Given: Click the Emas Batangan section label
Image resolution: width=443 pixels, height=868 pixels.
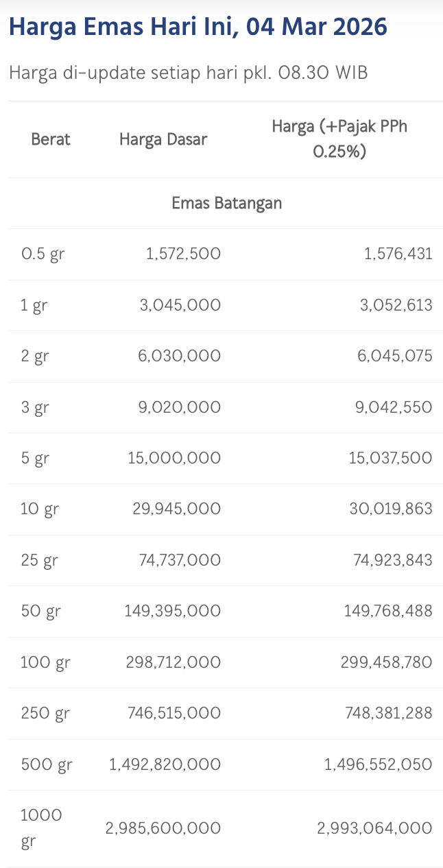Looking at the screenshot, I should coord(226,204).
